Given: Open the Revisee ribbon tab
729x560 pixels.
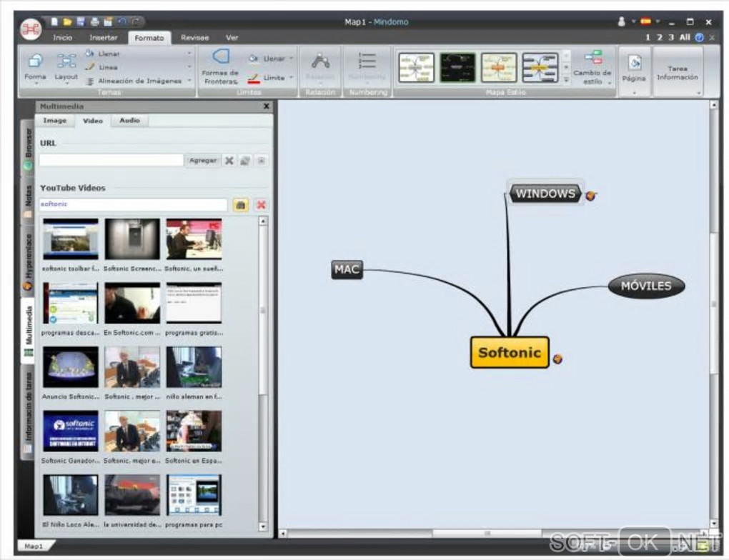Looking at the screenshot, I should [195, 38].
